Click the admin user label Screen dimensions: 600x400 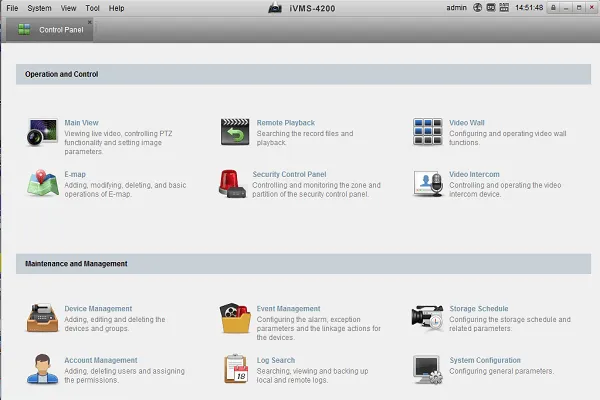point(457,8)
